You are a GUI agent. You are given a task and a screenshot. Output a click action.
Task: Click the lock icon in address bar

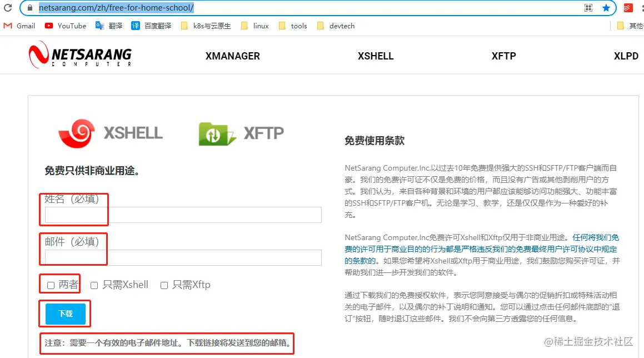[x=29, y=7]
